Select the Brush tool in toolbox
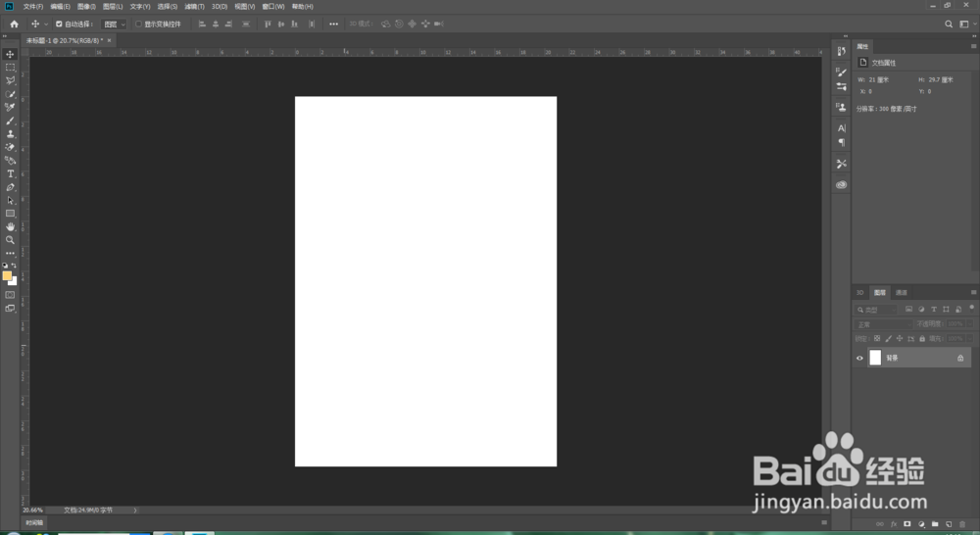980x535 pixels. tap(10, 121)
